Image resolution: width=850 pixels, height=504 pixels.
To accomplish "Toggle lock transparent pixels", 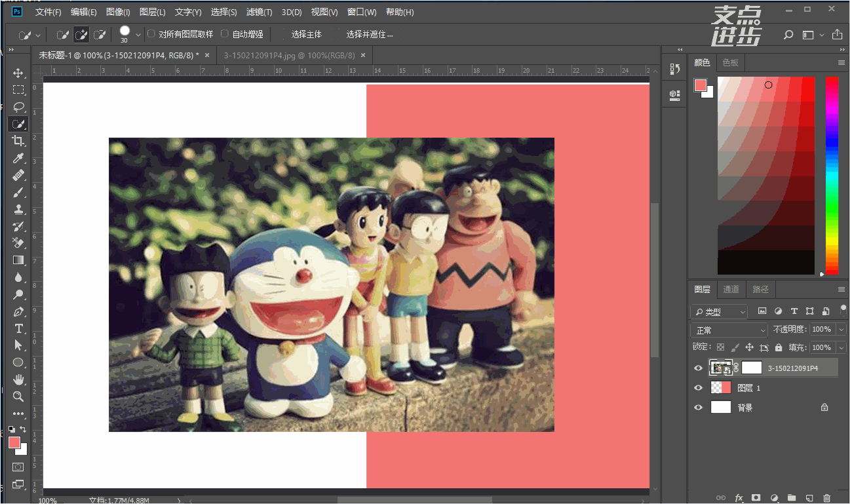I will pyautogui.click(x=721, y=347).
